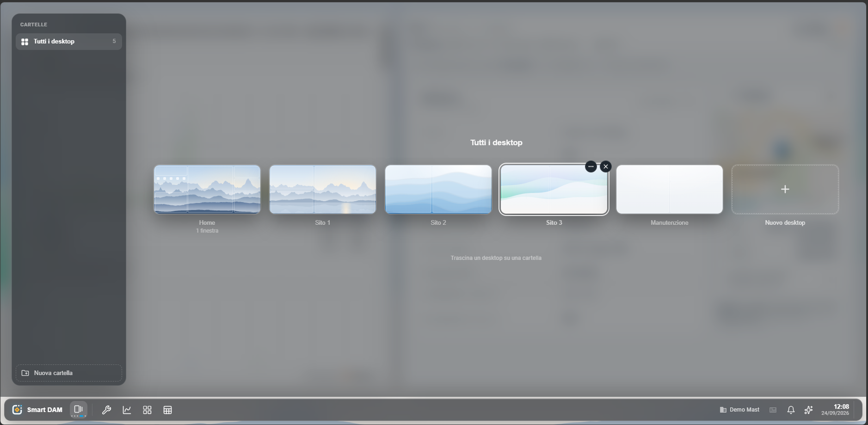Viewport: 868px width, 425px height.
Task: Open the AI sparkle assistant icon
Action: pyautogui.click(x=808, y=410)
